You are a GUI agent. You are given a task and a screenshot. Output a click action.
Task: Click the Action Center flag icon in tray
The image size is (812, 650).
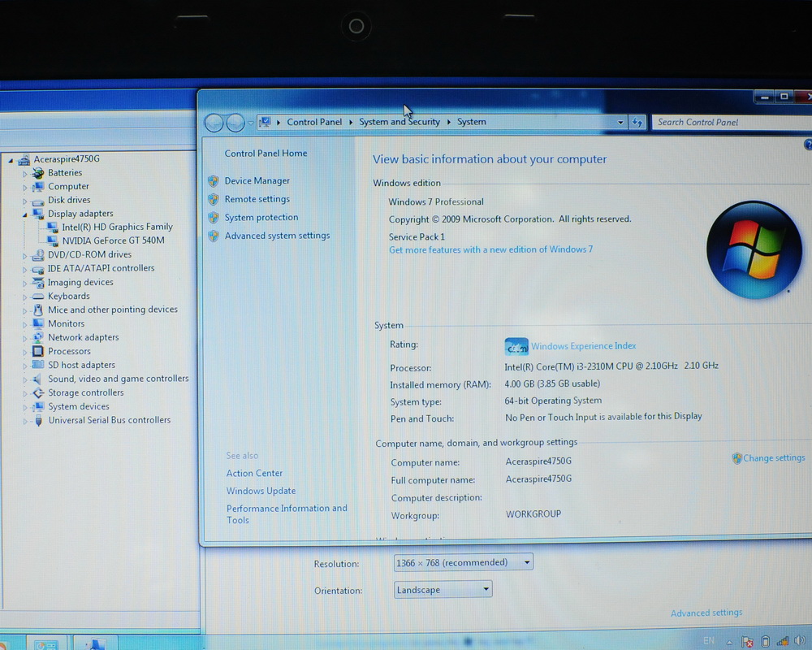click(747, 642)
